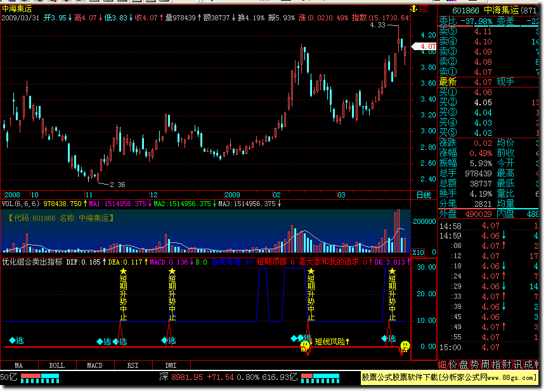Image resolution: width=546 pixels, height=392 pixels.
Task: Select the 买④ 4.03 bid row
Action: (x=488, y=122)
